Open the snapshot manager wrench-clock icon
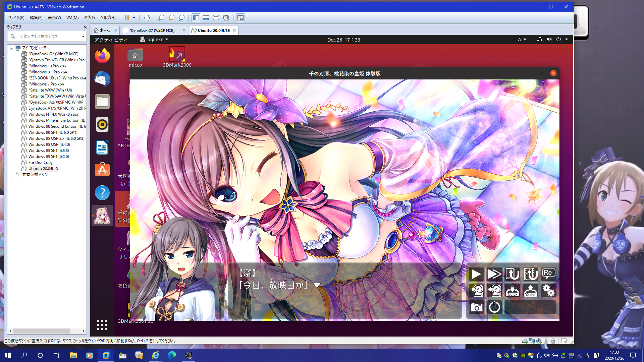644x362 pixels. 181,18
